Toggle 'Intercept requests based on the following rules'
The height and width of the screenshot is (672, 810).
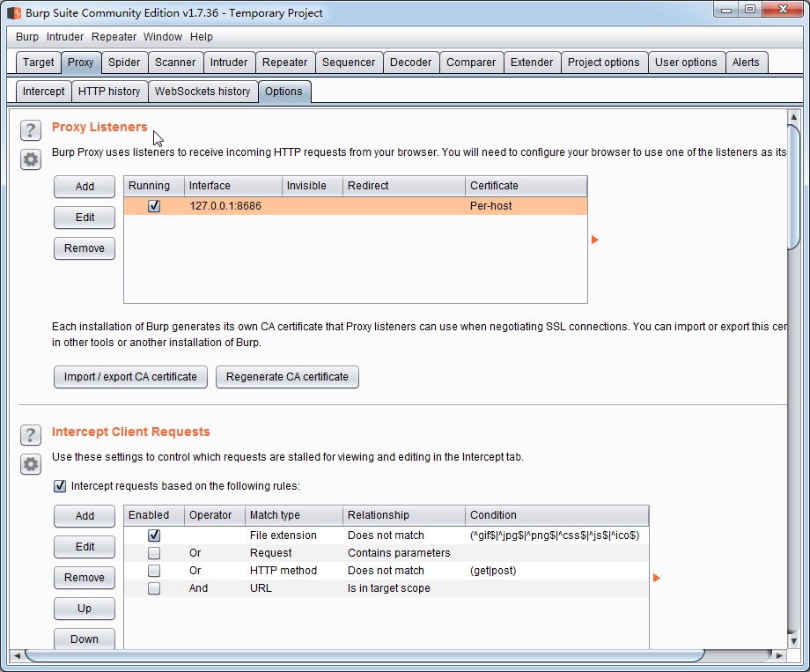coord(60,486)
